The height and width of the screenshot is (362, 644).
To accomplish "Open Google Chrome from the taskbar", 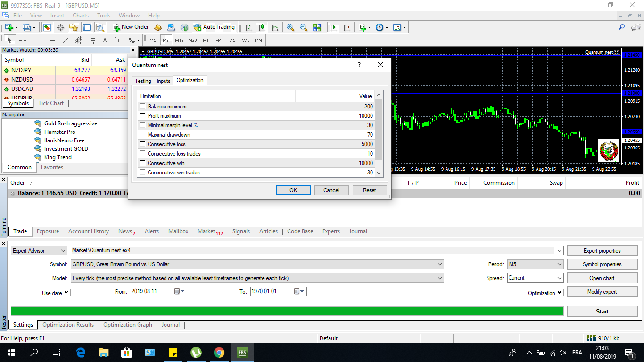I will pyautogui.click(x=219, y=353).
